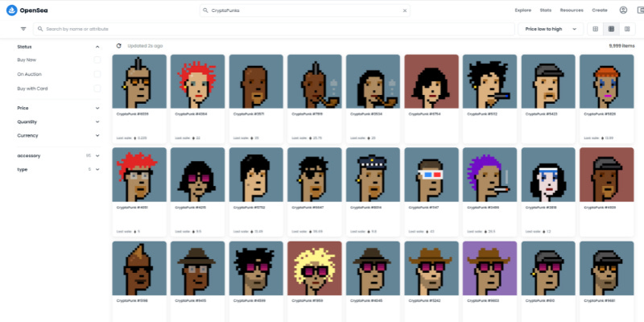The width and height of the screenshot is (644, 322).
Task: Click the OpenSea logo icon
Action: click(12, 10)
